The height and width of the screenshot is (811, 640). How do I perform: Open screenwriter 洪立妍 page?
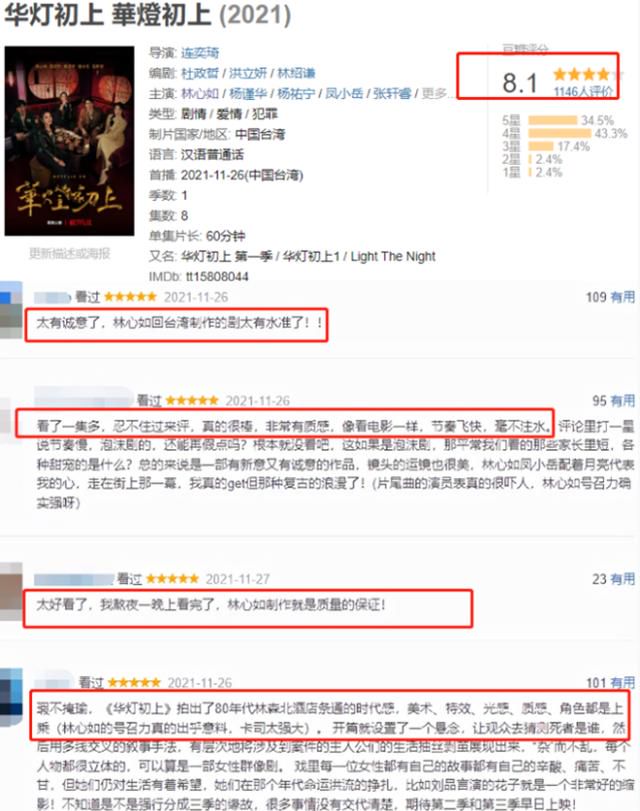point(248,73)
